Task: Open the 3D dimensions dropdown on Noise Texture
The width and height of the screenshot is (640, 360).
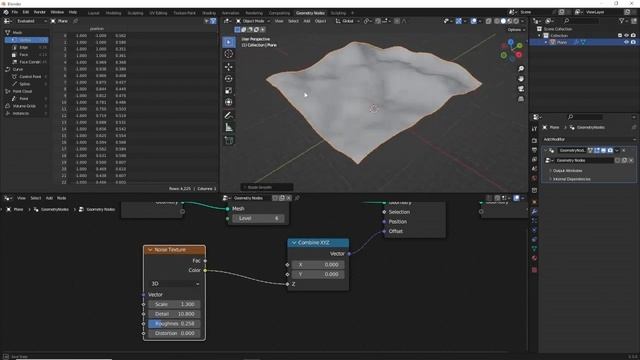Action: 175,284
